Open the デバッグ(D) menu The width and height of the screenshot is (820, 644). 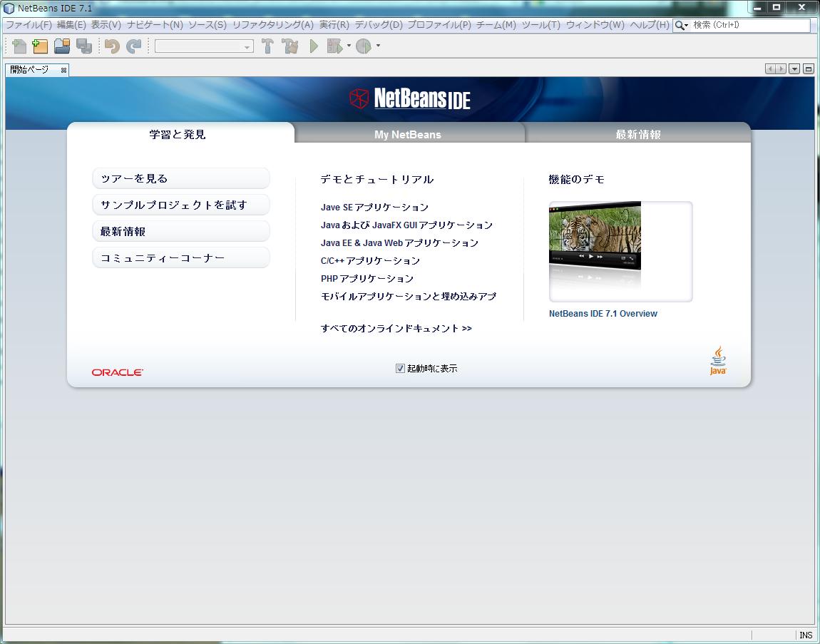click(379, 24)
